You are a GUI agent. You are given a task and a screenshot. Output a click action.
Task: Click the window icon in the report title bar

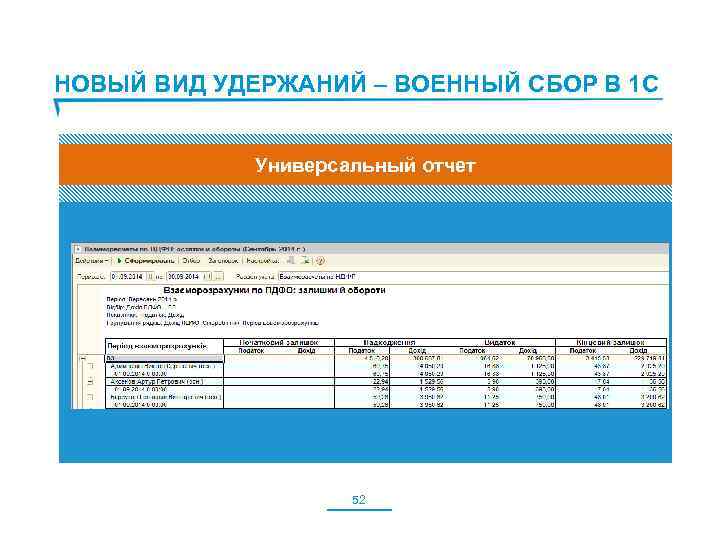click(x=78, y=249)
